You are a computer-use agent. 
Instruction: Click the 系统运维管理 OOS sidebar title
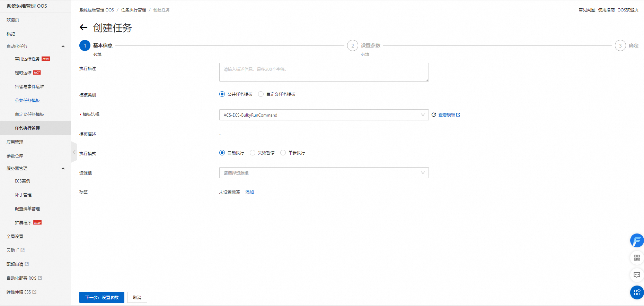tap(27, 6)
